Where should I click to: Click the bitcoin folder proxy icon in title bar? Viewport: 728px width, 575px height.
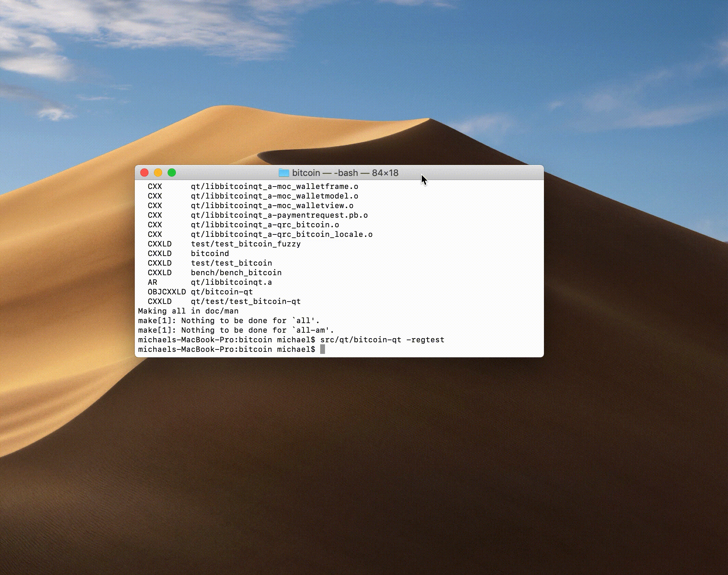point(284,173)
